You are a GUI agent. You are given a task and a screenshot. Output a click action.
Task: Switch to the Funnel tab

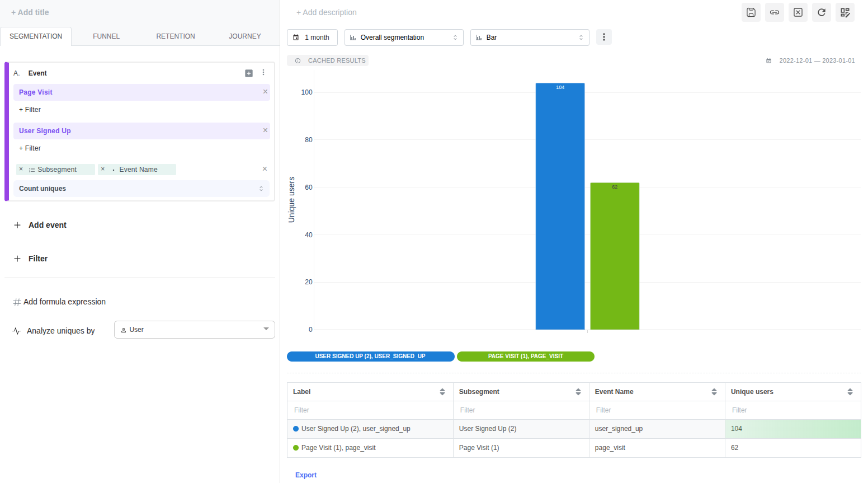(106, 36)
